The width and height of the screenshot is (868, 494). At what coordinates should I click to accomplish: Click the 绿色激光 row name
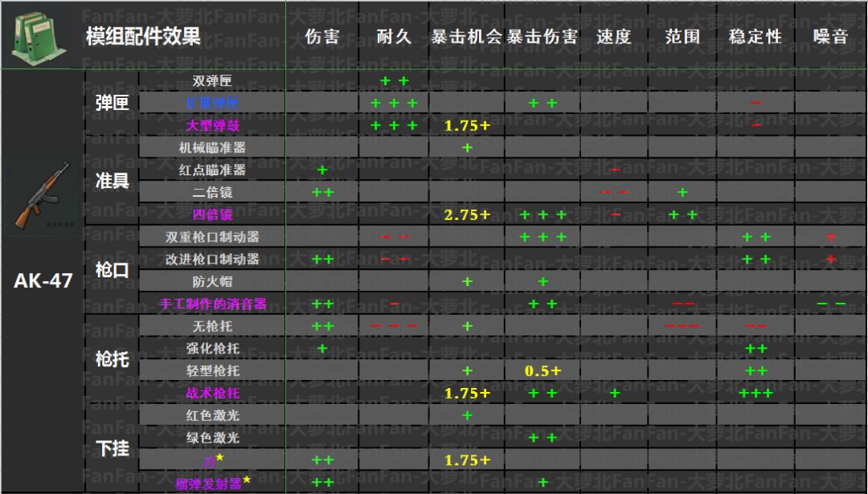pos(212,437)
